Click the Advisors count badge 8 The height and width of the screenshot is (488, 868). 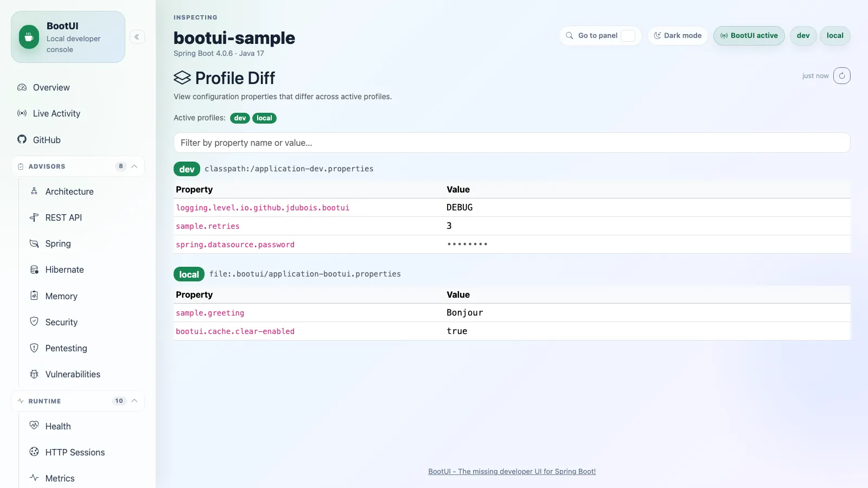point(120,166)
